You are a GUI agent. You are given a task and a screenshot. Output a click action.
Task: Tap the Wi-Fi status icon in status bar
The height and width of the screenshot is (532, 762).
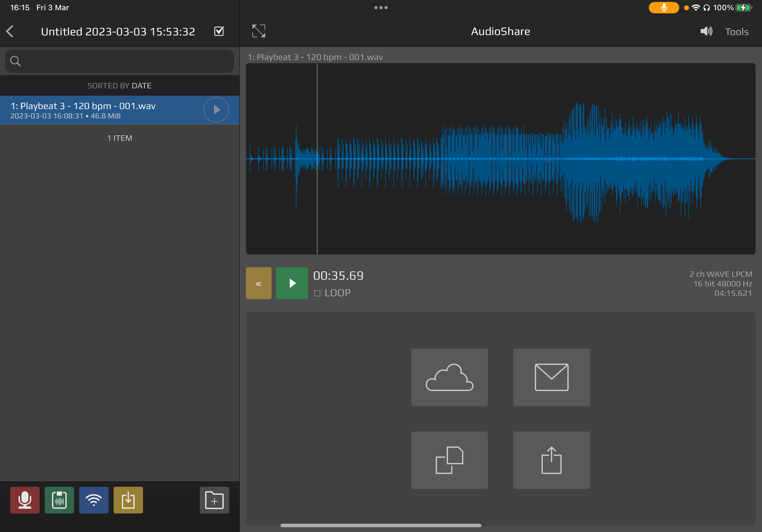tap(696, 8)
